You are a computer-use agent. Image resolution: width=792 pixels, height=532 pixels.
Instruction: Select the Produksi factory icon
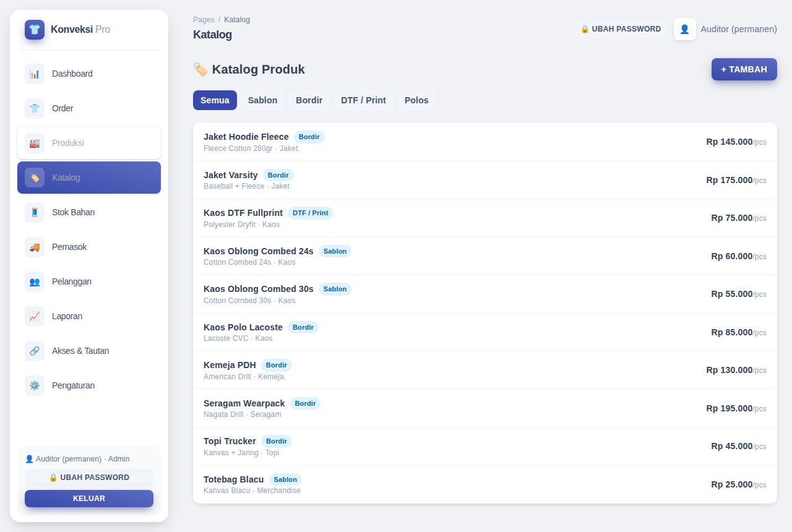tap(35, 143)
